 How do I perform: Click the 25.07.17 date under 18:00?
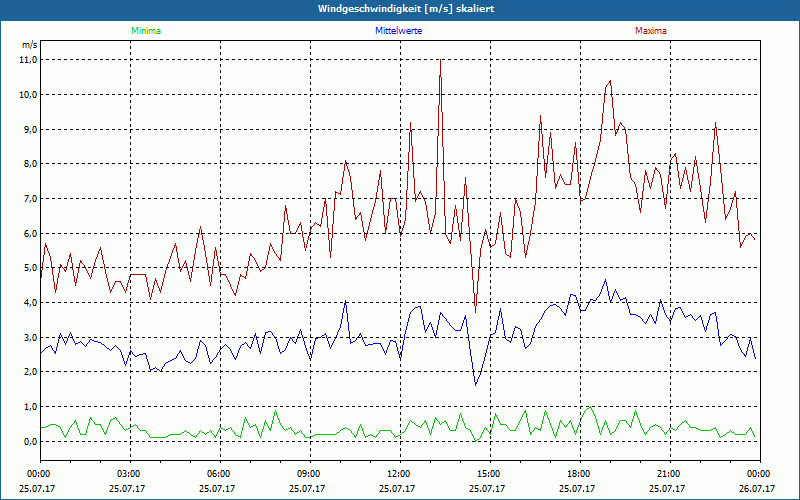(577, 488)
